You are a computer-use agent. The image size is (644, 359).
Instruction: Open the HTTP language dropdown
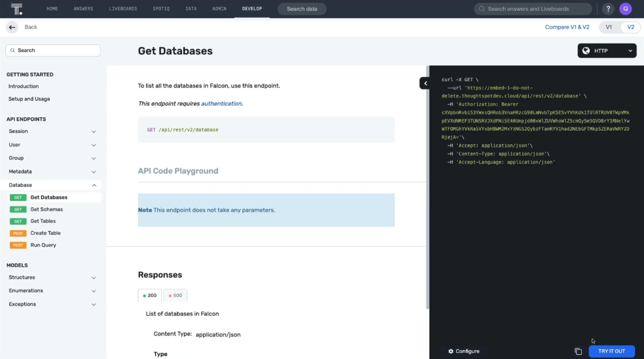point(606,51)
